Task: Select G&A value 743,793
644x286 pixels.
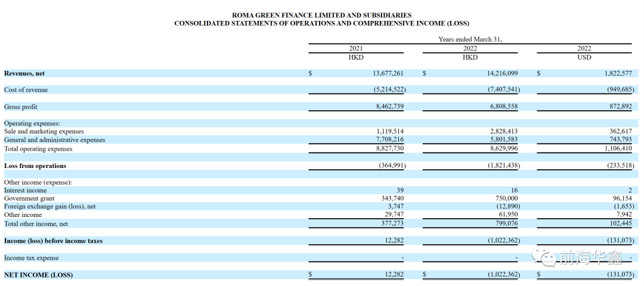Action: pos(621,140)
